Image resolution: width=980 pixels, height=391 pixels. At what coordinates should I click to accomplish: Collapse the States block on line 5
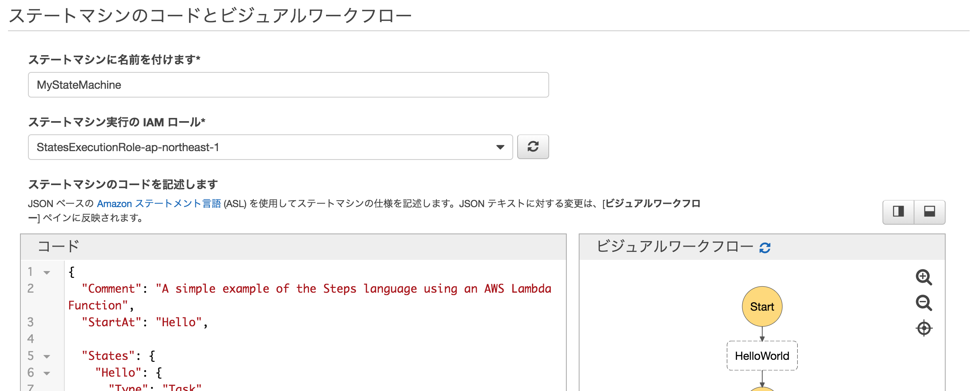(46, 356)
